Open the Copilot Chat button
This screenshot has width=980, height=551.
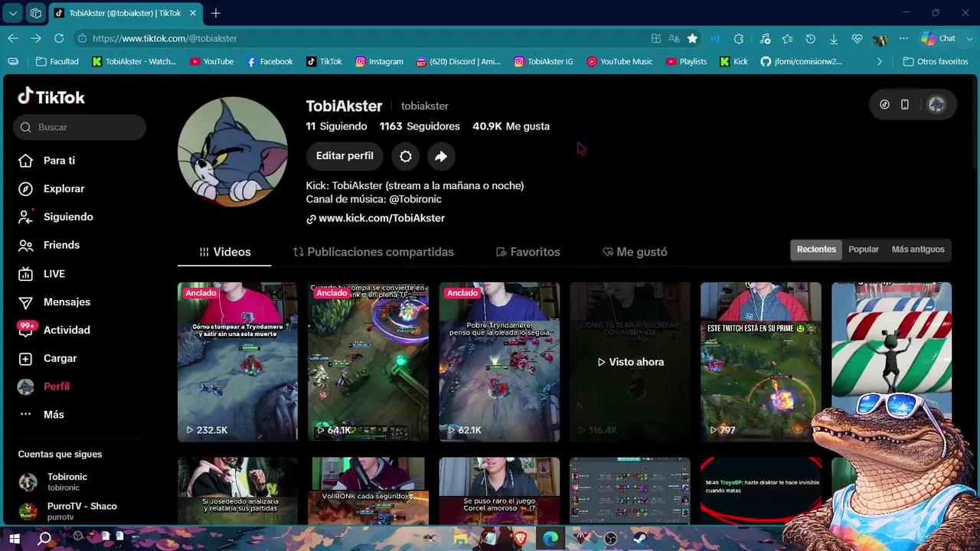[939, 38]
